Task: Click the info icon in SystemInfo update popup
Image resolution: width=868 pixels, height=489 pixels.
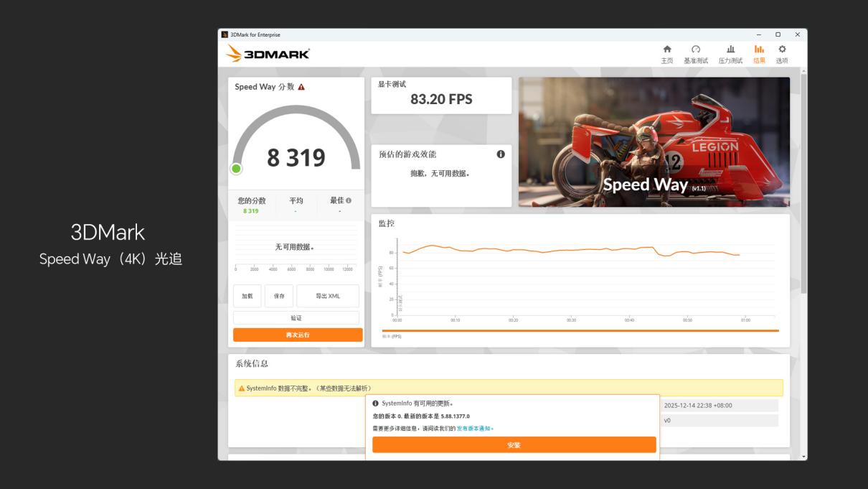Action: pyautogui.click(x=375, y=404)
